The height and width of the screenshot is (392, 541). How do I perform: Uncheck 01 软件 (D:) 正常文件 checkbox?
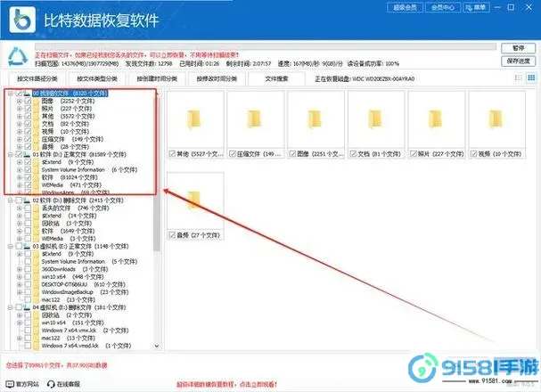[19, 154]
